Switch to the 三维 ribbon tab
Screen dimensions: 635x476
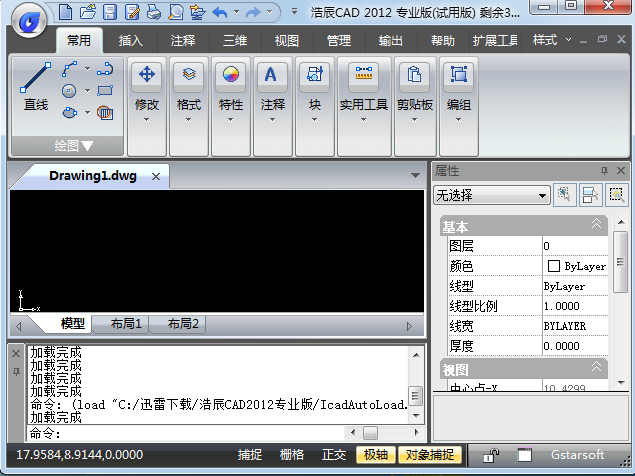click(235, 41)
